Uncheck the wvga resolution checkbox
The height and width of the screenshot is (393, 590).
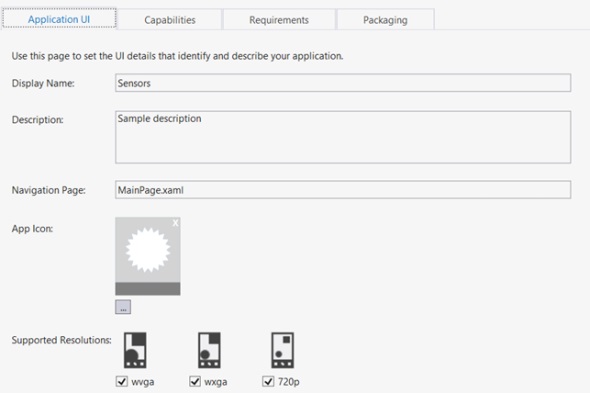tap(122, 381)
